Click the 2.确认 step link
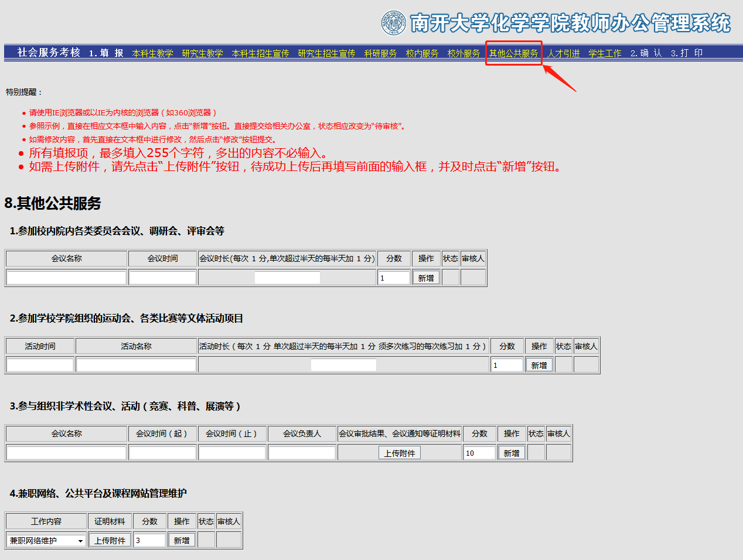The width and height of the screenshot is (743, 560). point(646,53)
